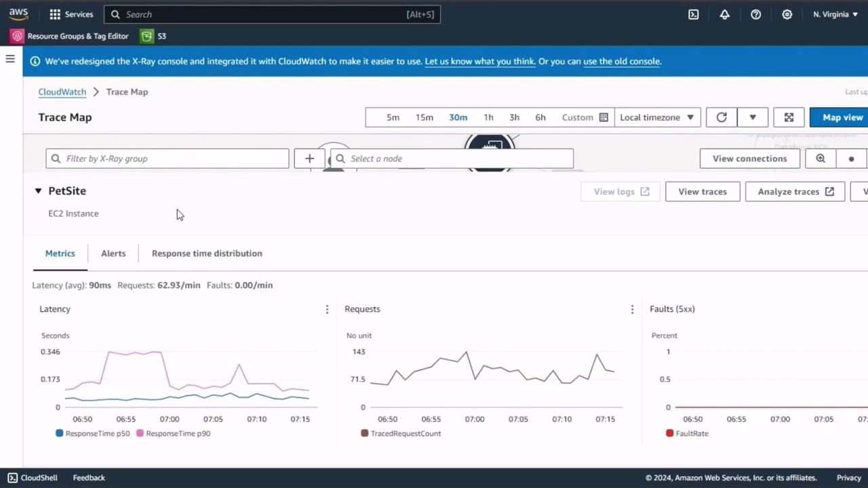This screenshot has height=488, width=868.
Task: Open the Services grid menu
Action: tap(71, 14)
